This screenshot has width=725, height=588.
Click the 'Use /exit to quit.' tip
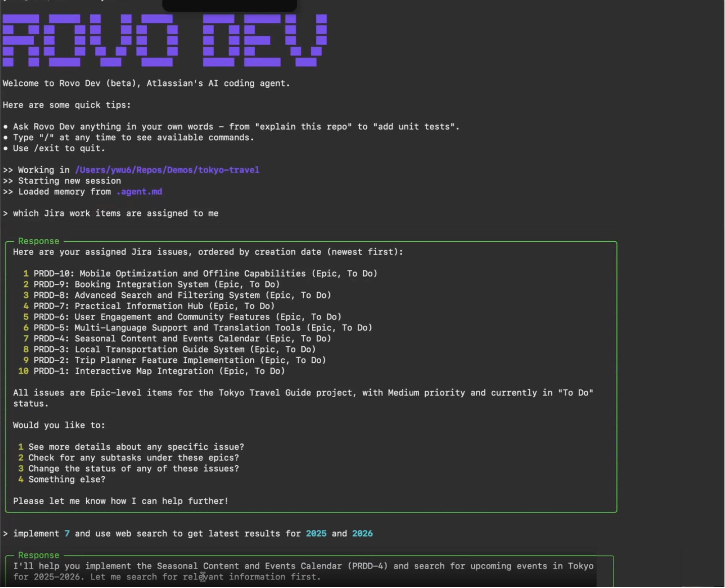click(x=54, y=148)
